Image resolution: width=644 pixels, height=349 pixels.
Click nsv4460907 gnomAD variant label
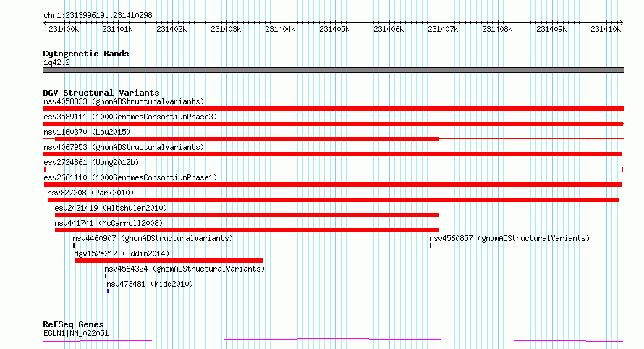click(153, 238)
